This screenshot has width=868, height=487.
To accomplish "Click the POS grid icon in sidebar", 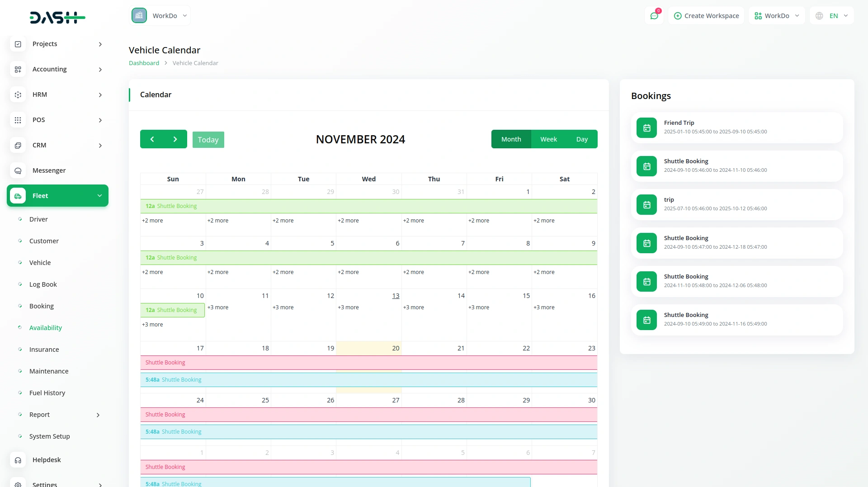I will pyautogui.click(x=18, y=120).
